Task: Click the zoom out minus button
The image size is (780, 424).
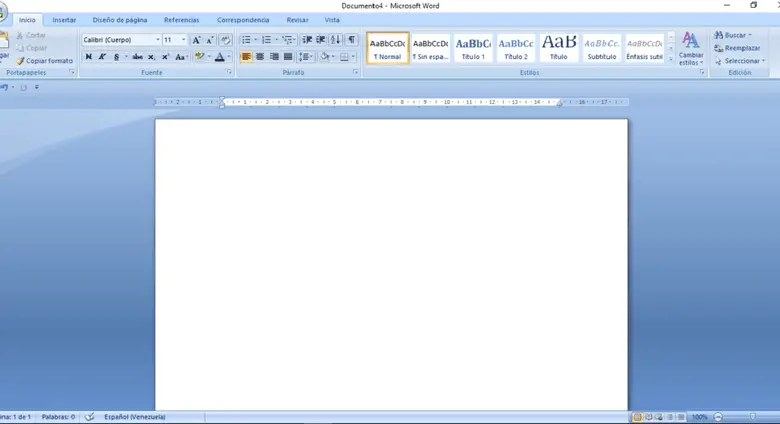Action: coord(718,417)
